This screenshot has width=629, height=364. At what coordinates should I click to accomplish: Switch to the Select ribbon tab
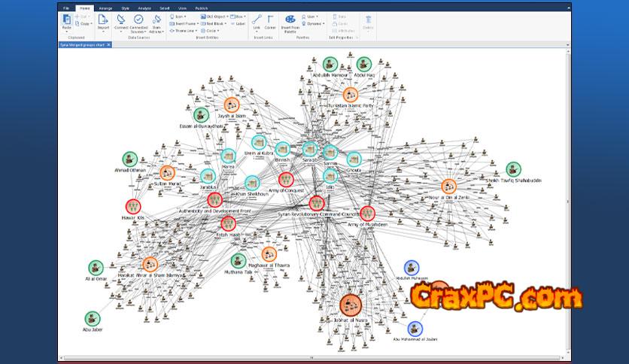click(x=165, y=8)
